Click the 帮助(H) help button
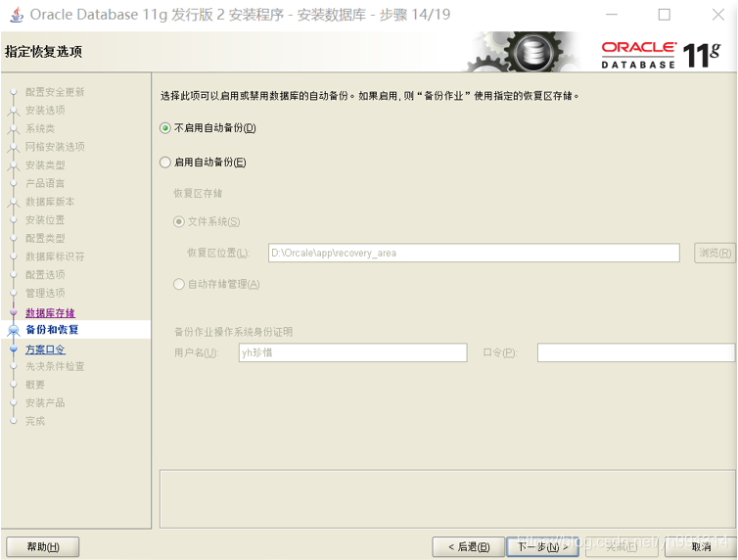 [x=43, y=547]
